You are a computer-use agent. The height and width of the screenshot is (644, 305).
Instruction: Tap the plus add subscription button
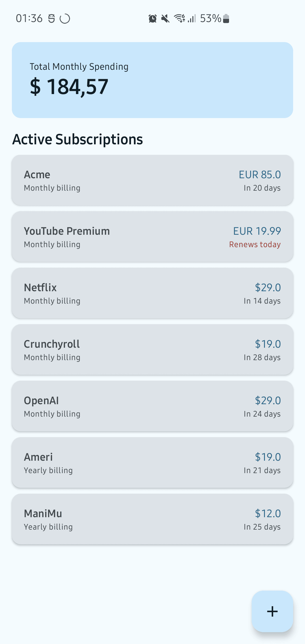272,611
